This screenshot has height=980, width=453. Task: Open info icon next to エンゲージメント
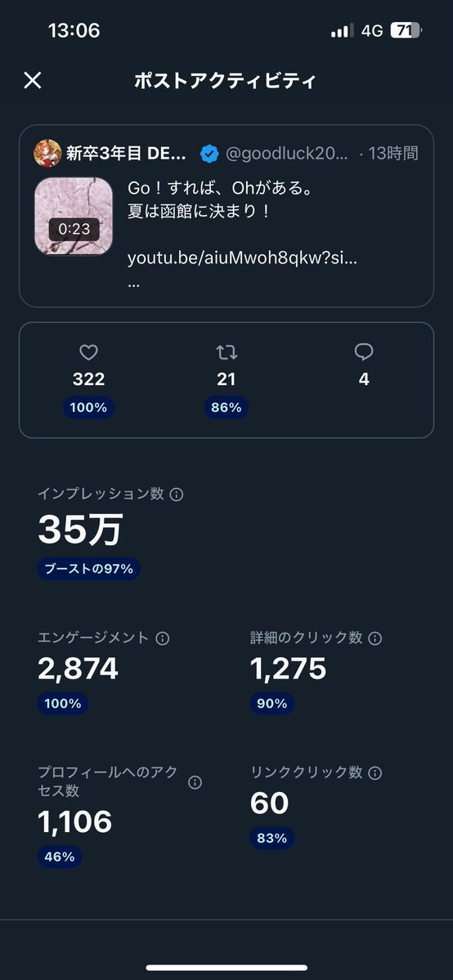click(x=163, y=638)
